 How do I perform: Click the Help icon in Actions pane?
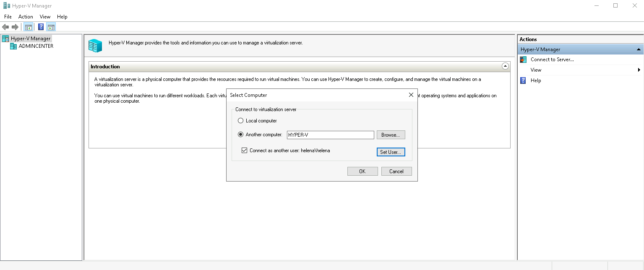[x=523, y=80]
